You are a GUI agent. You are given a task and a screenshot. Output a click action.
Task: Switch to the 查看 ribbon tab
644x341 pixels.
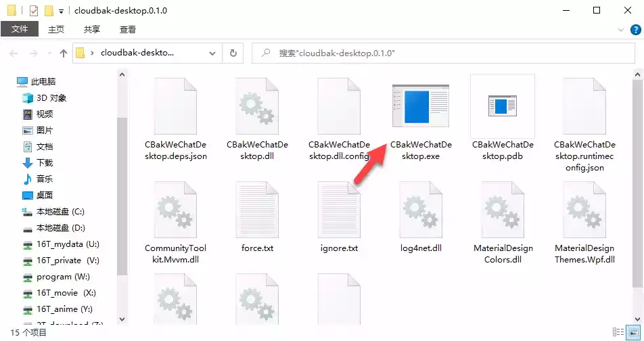[127, 30]
